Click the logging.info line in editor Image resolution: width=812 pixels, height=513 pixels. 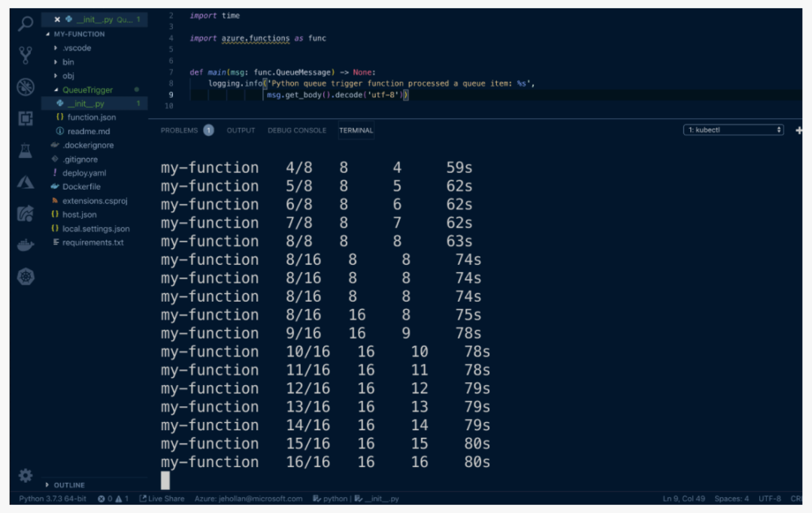pos(371,83)
